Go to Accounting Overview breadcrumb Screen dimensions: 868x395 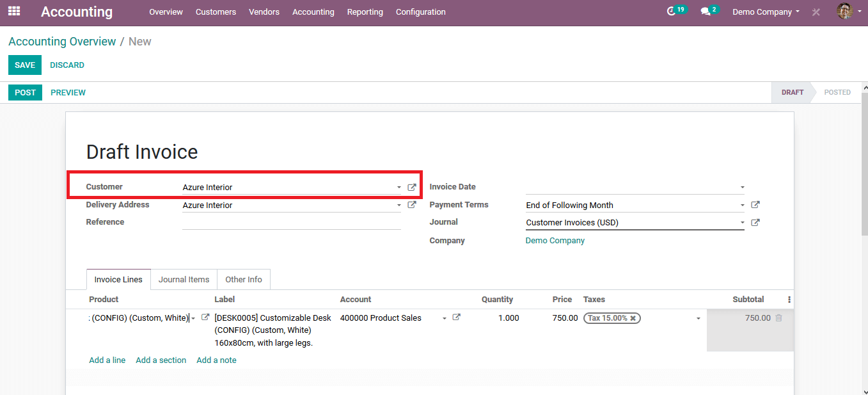point(62,42)
